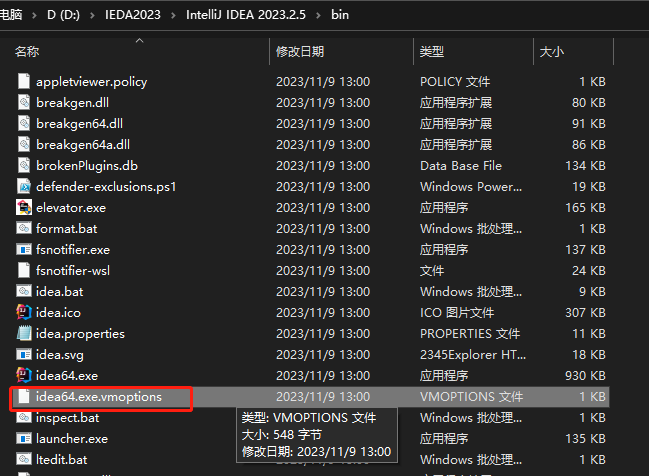649x476 pixels.
Task: Click the ICO 图片文件 type cell
Action: [x=457, y=313]
